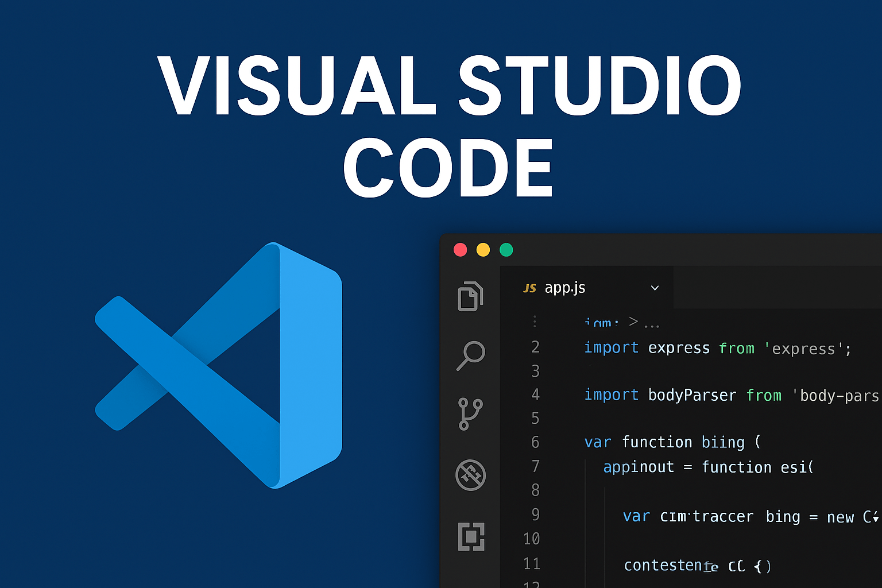Viewport: 882px width, 588px height.
Task: Open the Source Control branch icon
Action: point(470,413)
